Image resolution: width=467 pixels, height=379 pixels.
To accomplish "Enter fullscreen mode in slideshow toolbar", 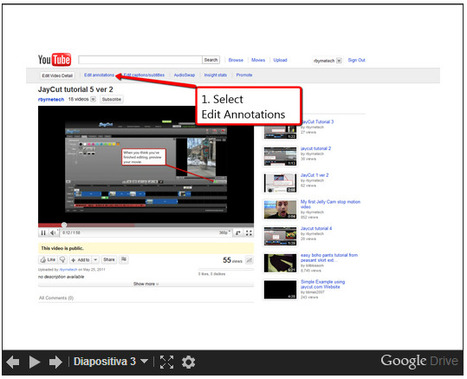I will point(167,362).
